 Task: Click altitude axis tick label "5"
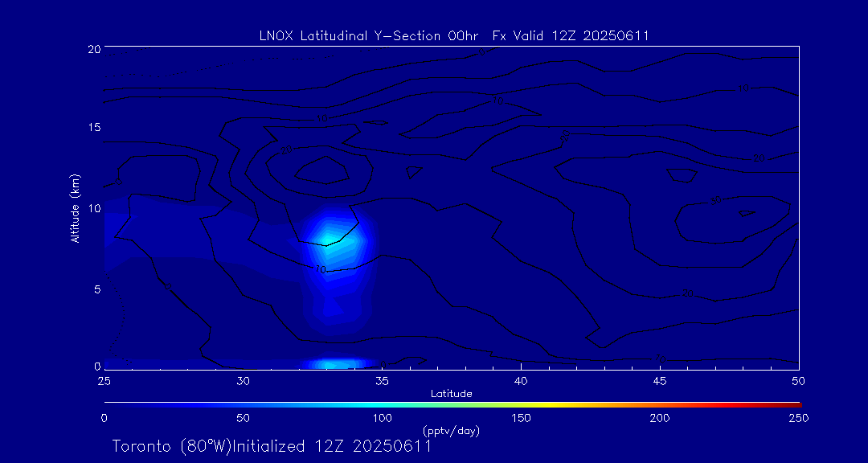(97, 289)
